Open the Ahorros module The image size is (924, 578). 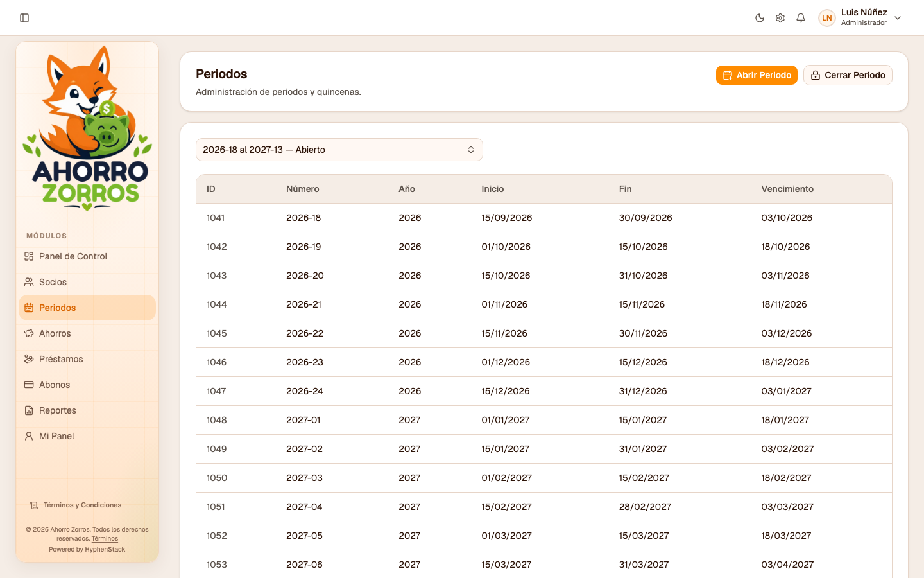click(x=87, y=333)
